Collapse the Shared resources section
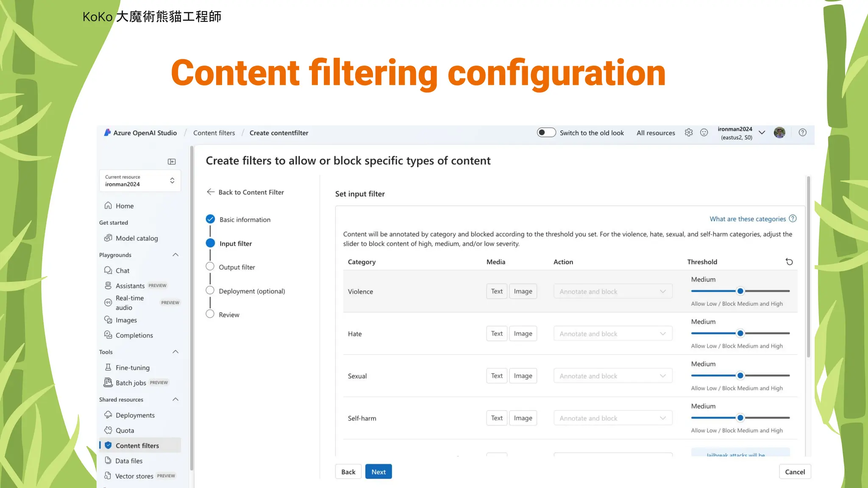Viewport: 868px width, 488px height. pos(175,399)
